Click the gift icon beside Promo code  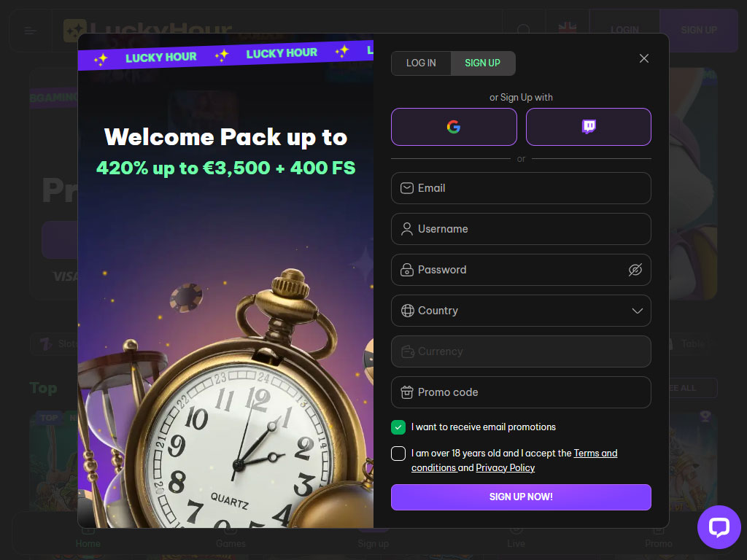407,392
